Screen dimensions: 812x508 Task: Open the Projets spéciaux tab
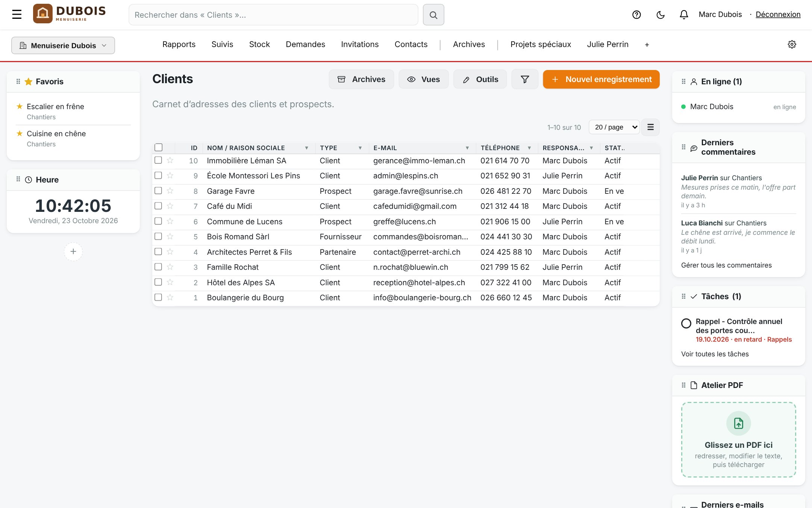541,44
